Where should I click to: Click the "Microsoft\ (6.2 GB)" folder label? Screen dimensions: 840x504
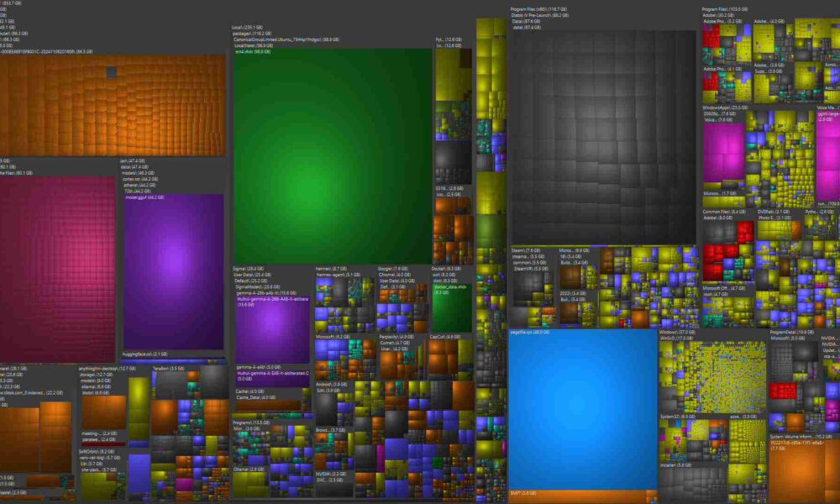point(333,337)
